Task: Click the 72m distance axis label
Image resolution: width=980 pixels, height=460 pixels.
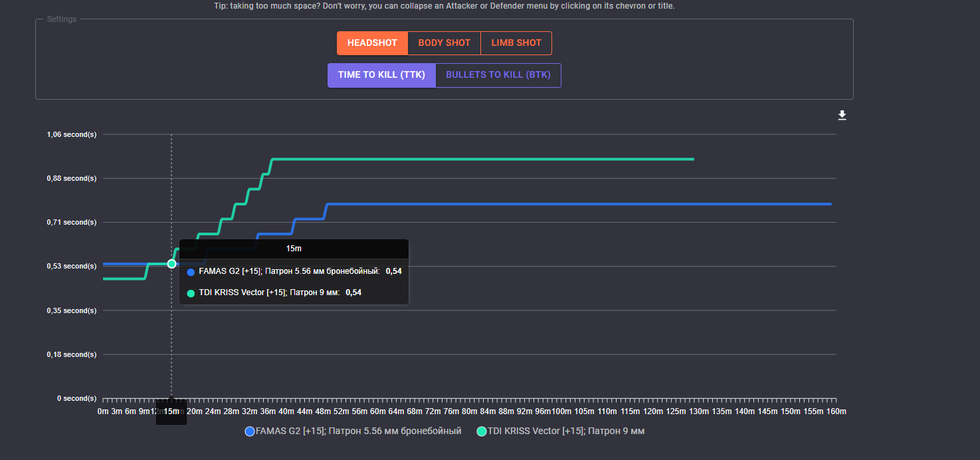Action: [x=433, y=411]
